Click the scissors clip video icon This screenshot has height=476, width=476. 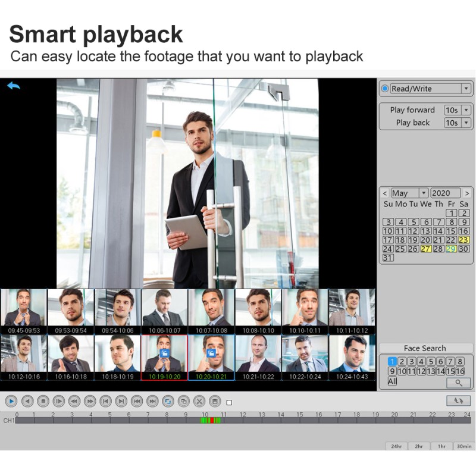pos(199,402)
